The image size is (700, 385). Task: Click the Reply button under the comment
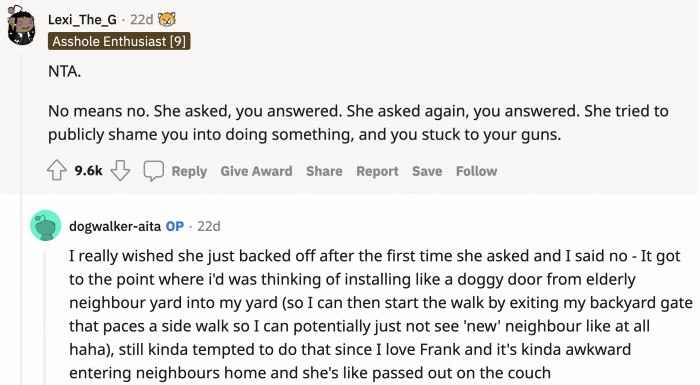click(189, 171)
